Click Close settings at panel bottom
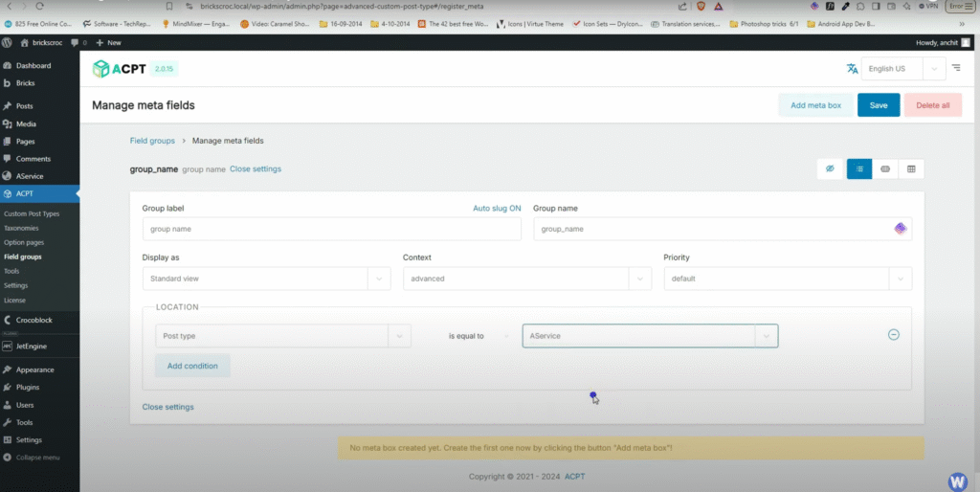The height and width of the screenshot is (492, 980). coord(168,407)
